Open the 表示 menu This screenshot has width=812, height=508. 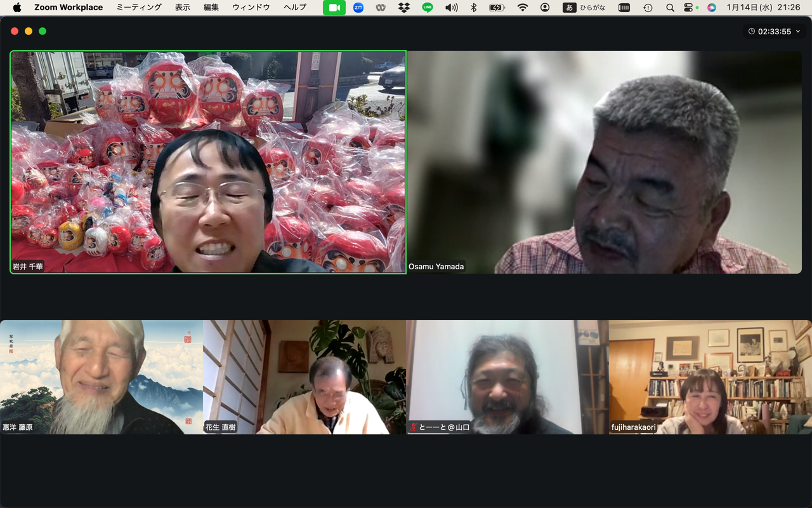point(183,8)
